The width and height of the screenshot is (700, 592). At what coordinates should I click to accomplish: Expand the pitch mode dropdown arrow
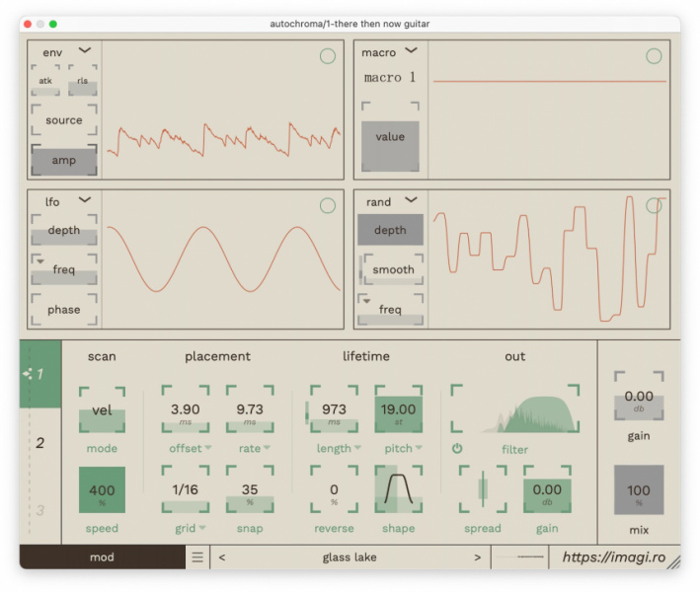pos(419,448)
